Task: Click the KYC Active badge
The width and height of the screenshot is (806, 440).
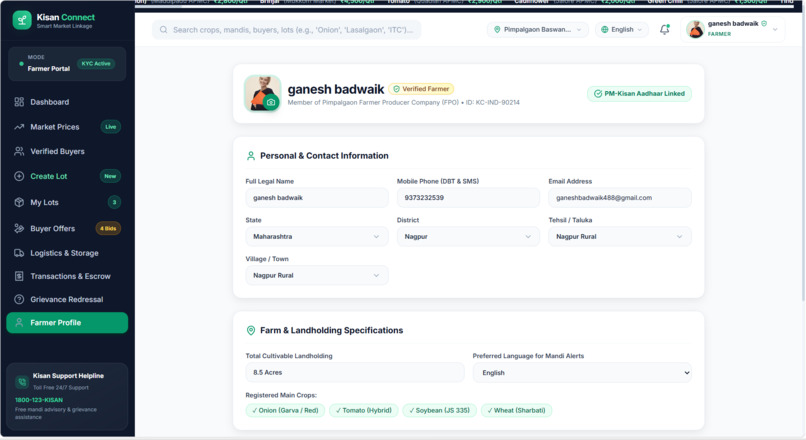Action: tap(96, 64)
